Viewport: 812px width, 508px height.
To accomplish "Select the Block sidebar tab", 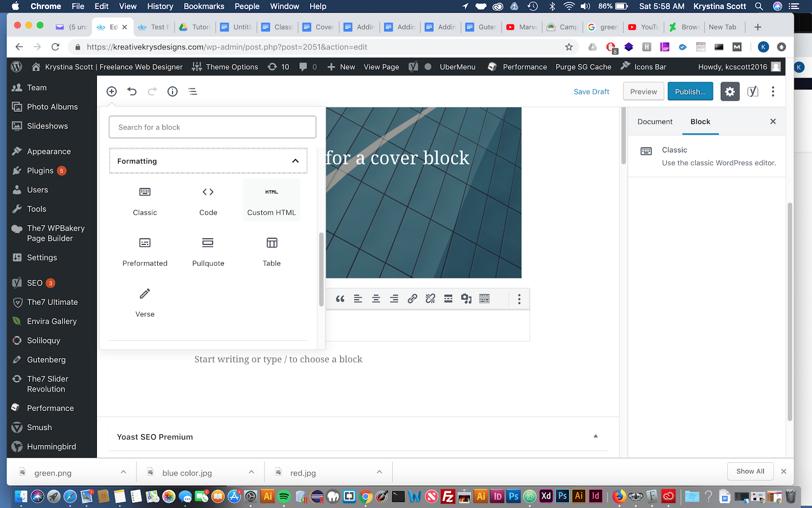I will [700, 122].
